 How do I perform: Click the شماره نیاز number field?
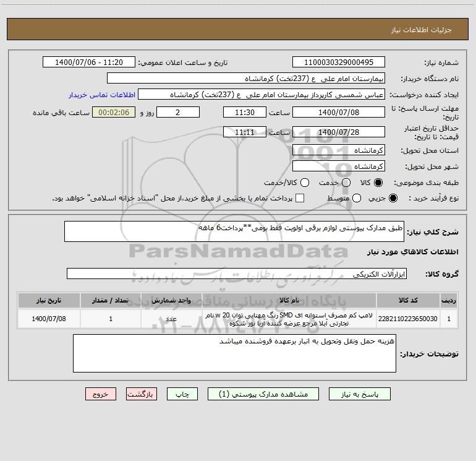point(339,62)
